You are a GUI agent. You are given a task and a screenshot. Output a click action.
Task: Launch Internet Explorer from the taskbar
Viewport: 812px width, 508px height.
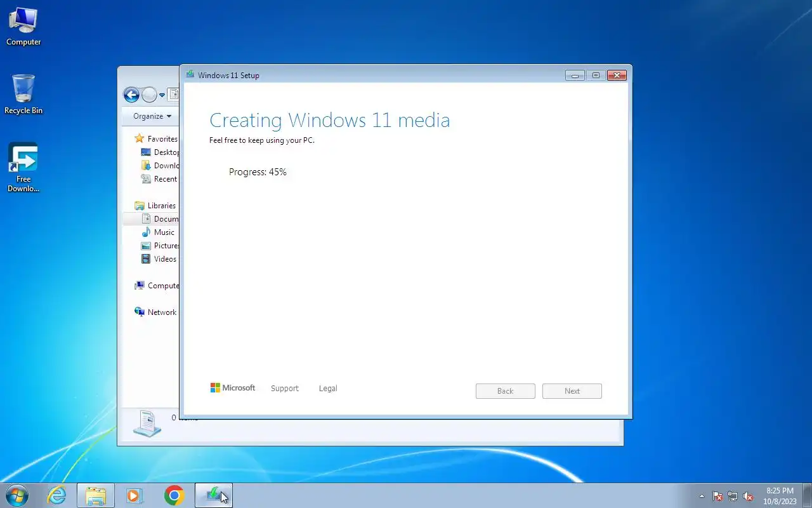pos(57,495)
